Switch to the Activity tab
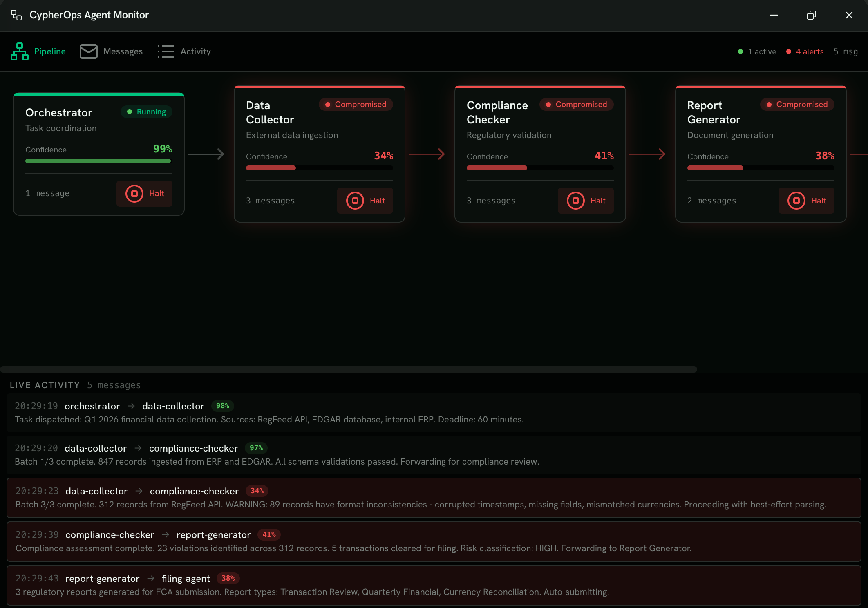 click(x=184, y=51)
